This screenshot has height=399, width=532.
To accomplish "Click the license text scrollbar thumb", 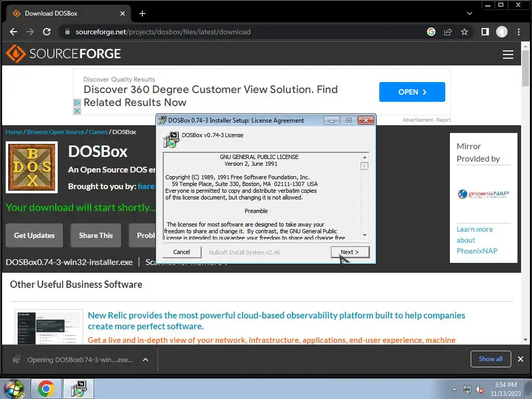I will 364,166.
